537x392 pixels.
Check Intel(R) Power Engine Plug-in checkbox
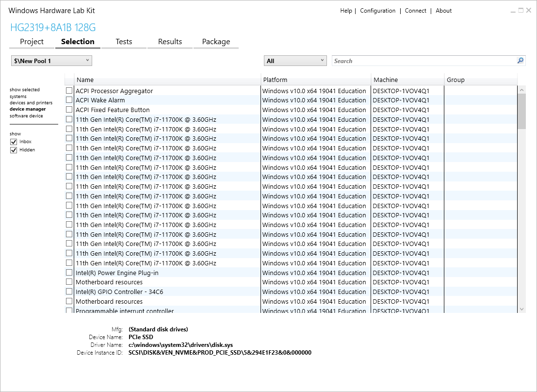pos(69,273)
